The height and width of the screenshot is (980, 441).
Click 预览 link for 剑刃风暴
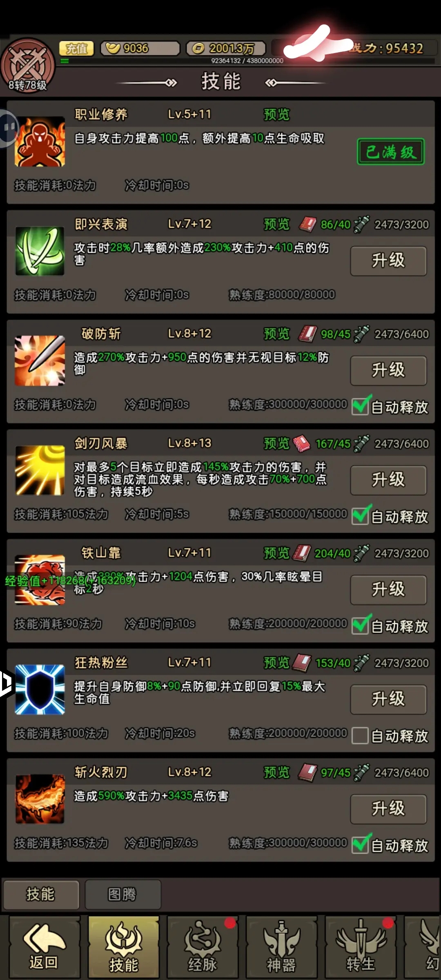[276, 443]
